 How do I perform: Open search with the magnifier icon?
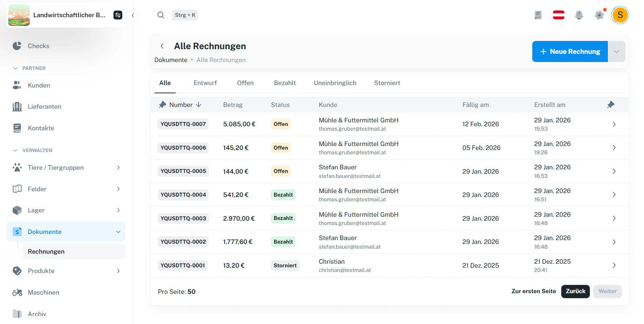[161, 15]
